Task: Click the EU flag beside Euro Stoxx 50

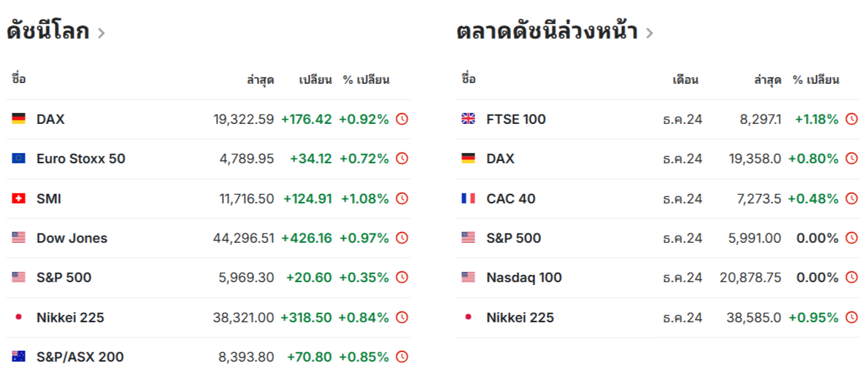Action: click(19, 159)
